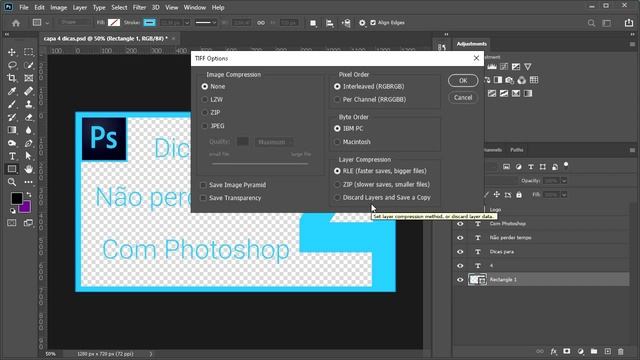Confirm TIFF Options with OK

pyautogui.click(x=463, y=80)
